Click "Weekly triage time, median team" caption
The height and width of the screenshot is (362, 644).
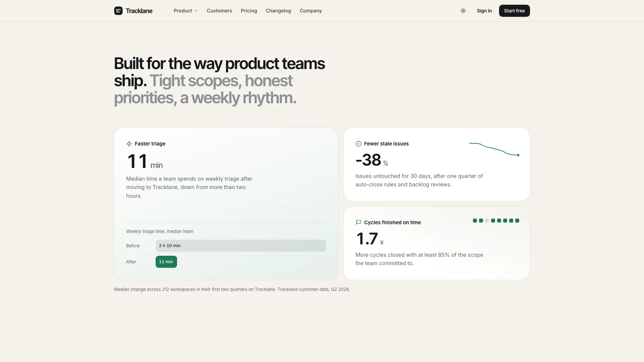pyautogui.click(x=160, y=231)
